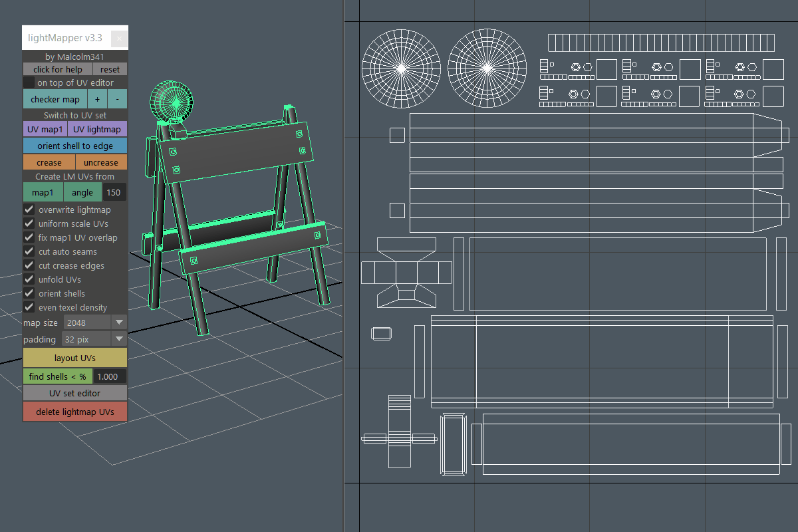Click the angle value input field
798x532 pixels.
click(x=114, y=193)
